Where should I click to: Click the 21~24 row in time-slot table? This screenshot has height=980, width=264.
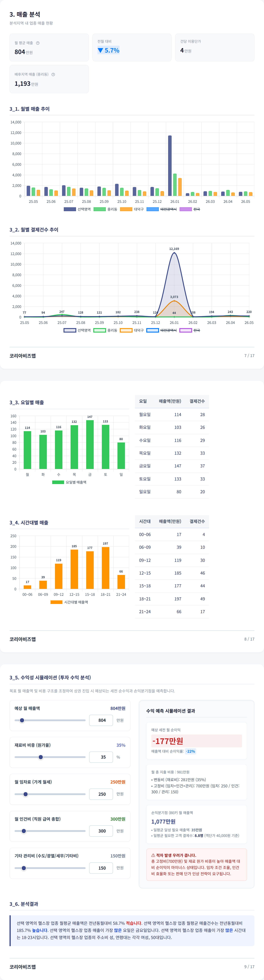click(172, 612)
